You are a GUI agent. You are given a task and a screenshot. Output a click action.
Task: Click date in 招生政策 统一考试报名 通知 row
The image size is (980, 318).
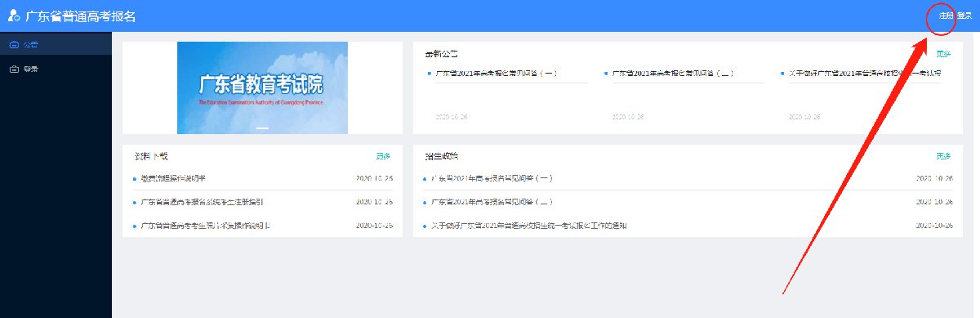(934, 225)
